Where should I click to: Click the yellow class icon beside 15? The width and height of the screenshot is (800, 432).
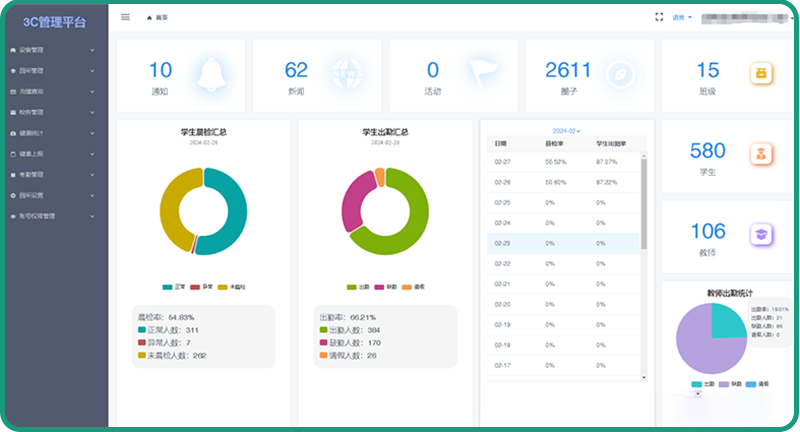(x=761, y=74)
